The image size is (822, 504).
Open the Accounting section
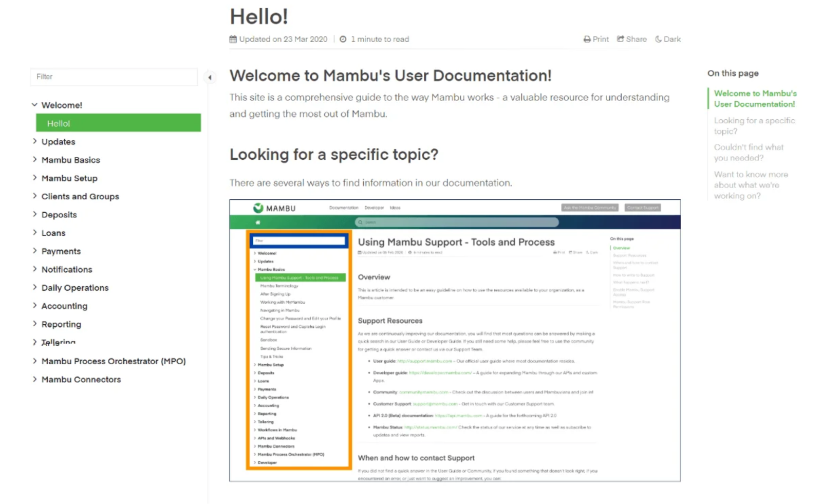(64, 306)
